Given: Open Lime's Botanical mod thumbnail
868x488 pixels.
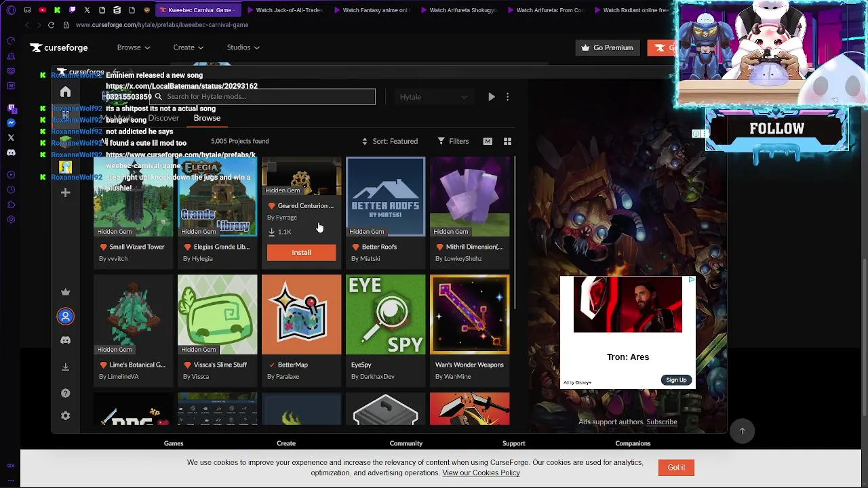Looking at the screenshot, I should pos(133,314).
